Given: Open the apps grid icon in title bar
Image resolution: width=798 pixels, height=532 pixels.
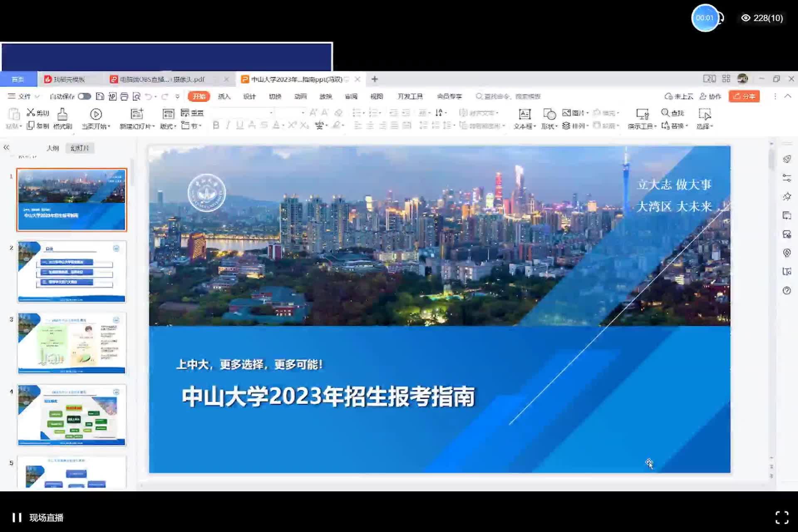Looking at the screenshot, I should pos(726,79).
